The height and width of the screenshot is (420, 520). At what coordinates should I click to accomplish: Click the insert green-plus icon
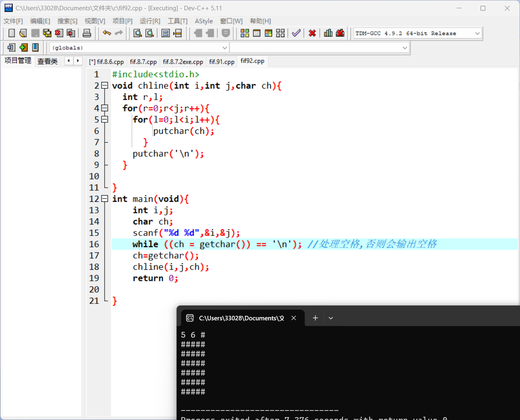coord(23,48)
